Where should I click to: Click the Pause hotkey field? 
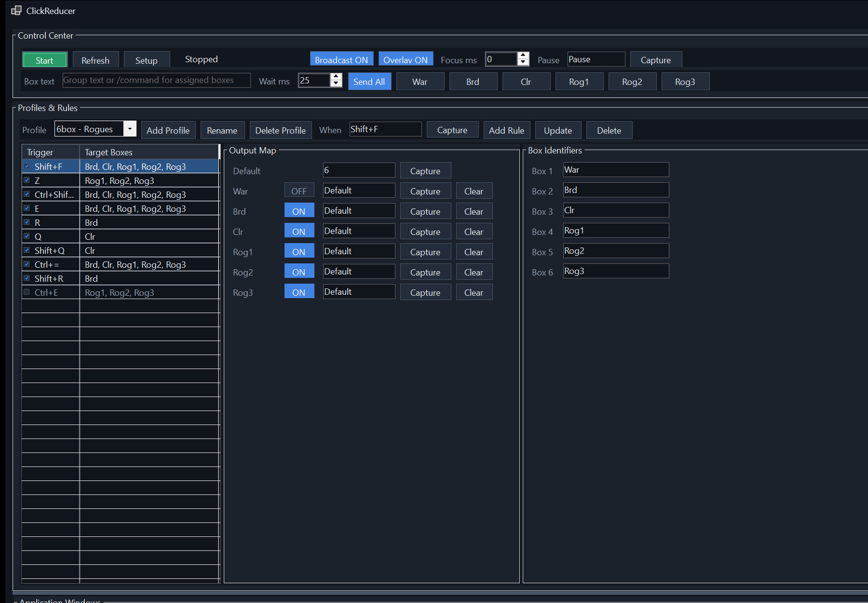coord(596,59)
